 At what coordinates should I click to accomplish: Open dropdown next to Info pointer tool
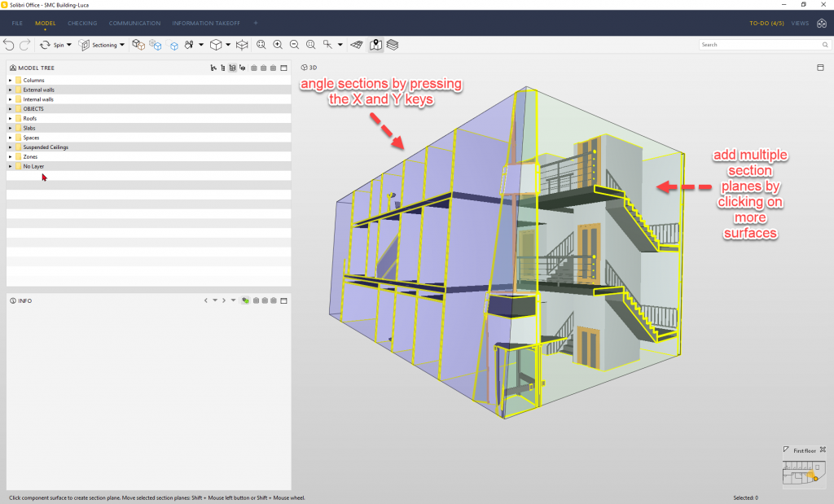[201, 45]
